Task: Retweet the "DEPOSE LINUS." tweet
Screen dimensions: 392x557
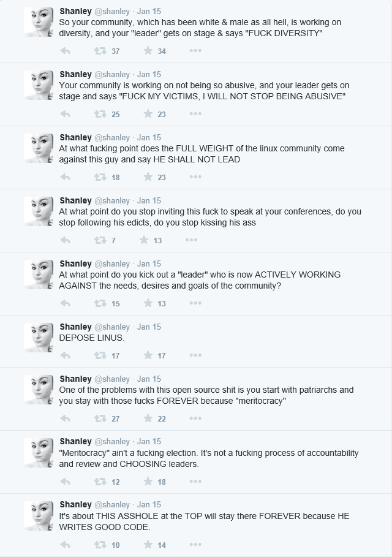Action: click(100, 355)
